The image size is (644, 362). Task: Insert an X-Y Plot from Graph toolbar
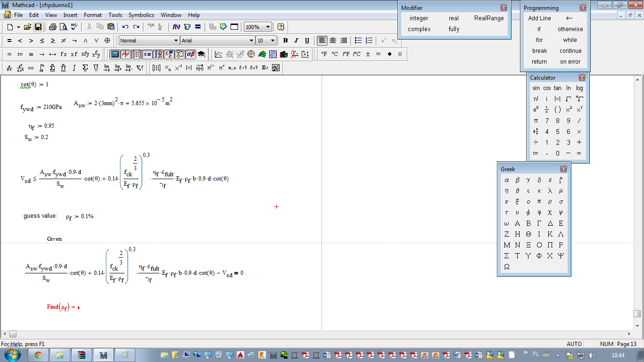(x=219, y=54)
